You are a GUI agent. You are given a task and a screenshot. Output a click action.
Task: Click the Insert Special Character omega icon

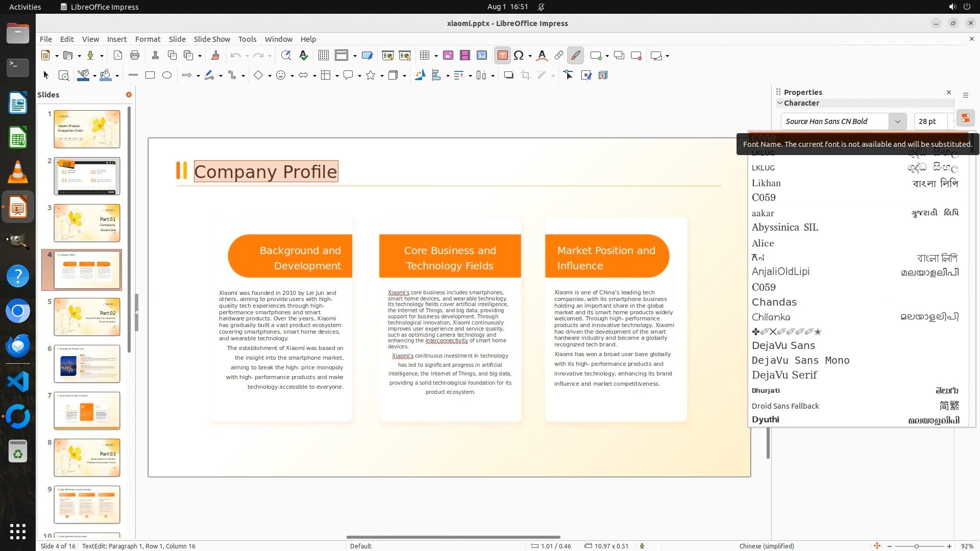(x=519, y=56)
